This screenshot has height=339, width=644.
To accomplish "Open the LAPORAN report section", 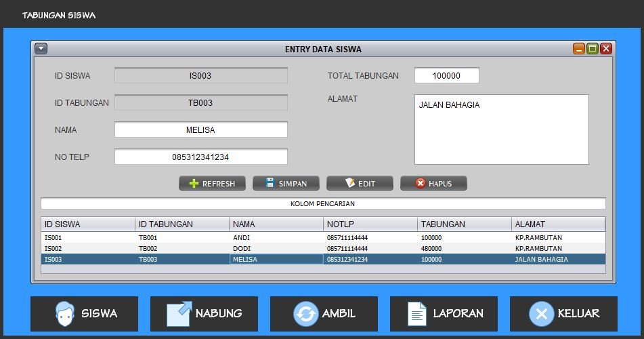I will [444, 314].
